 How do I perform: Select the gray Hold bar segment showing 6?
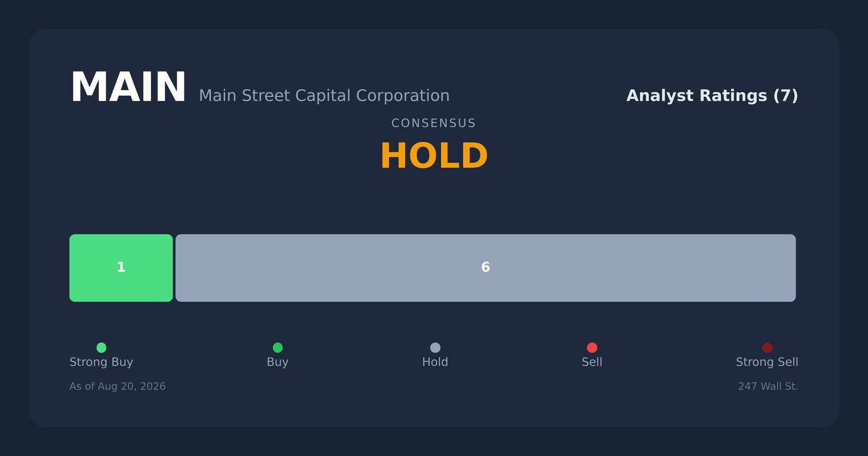click(x=486, y=268)
